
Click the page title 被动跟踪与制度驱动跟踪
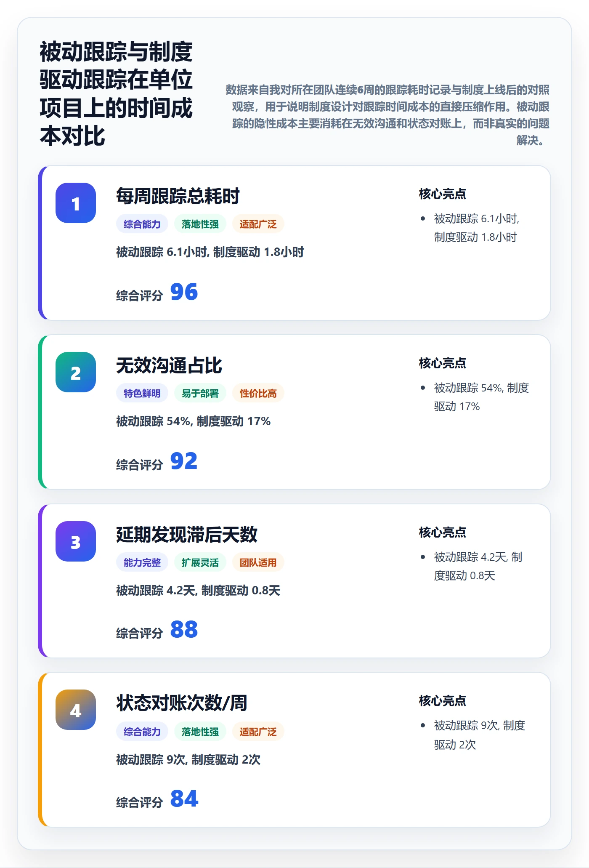(x=116, y=94)
